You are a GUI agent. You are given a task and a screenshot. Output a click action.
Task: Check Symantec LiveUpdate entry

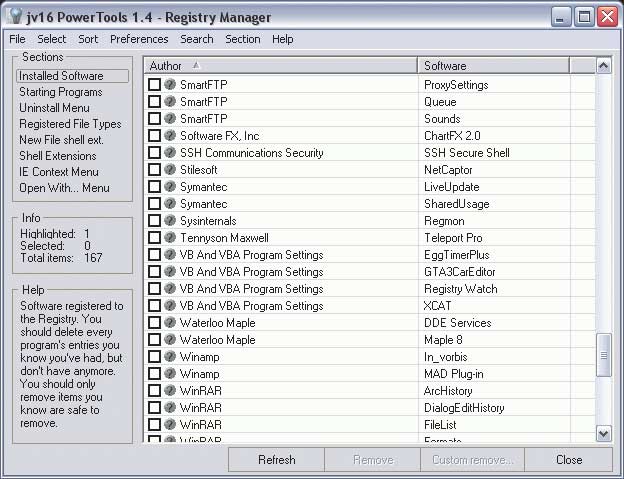pos(154,187)
